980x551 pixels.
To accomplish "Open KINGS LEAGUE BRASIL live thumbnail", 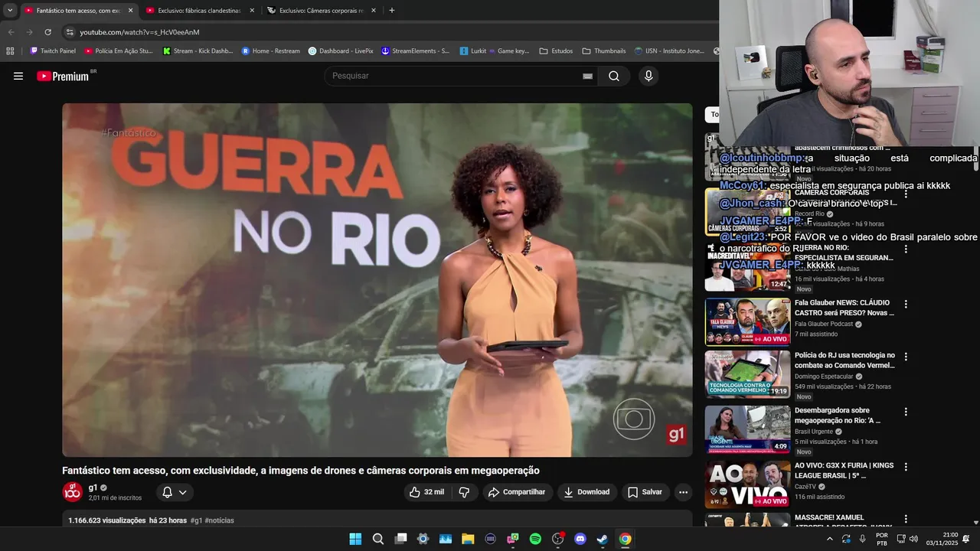I will point(747,484).
